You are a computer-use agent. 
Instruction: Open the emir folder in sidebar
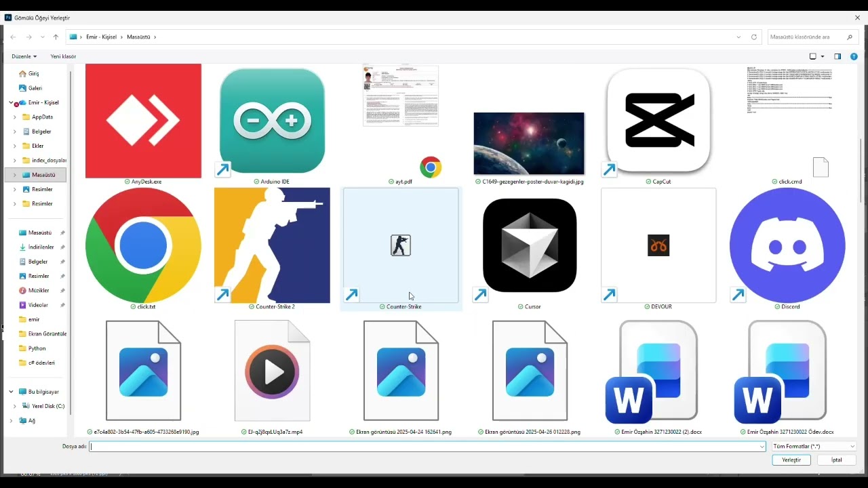(x=34, y=319)
